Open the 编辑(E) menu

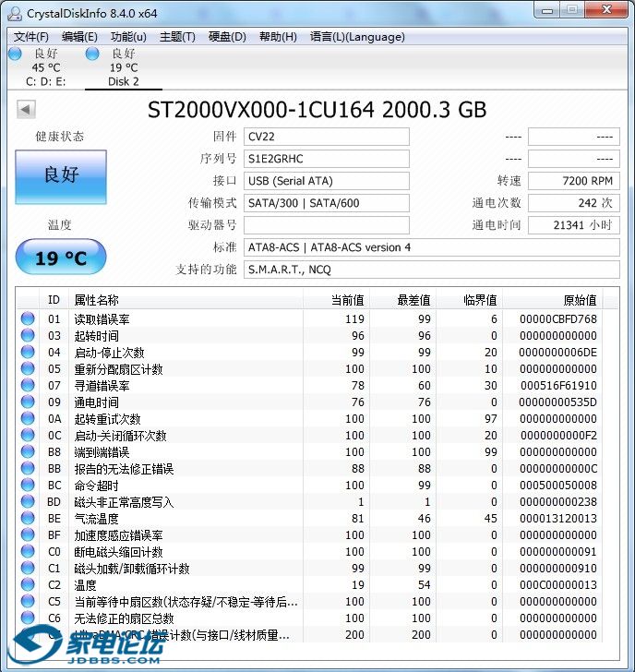click(x=79, y=37)
